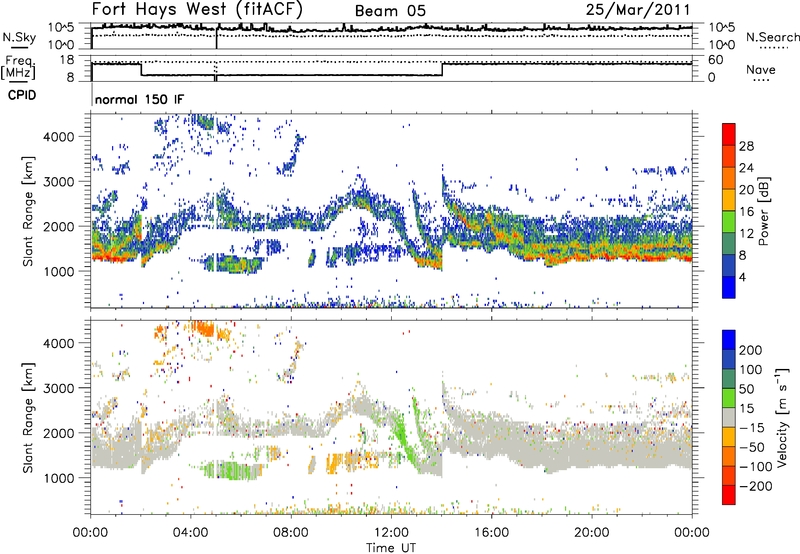Click the 'Power [dB]' colorbar label
This screenshot has width=800, height=554.
[763, 211]
